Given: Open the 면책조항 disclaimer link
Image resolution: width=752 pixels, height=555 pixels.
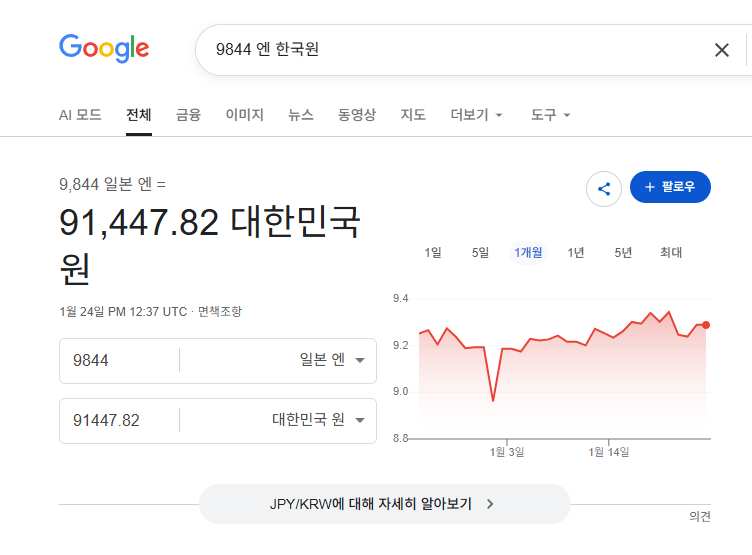Looking at the screenshot, I should click(219, 312).
